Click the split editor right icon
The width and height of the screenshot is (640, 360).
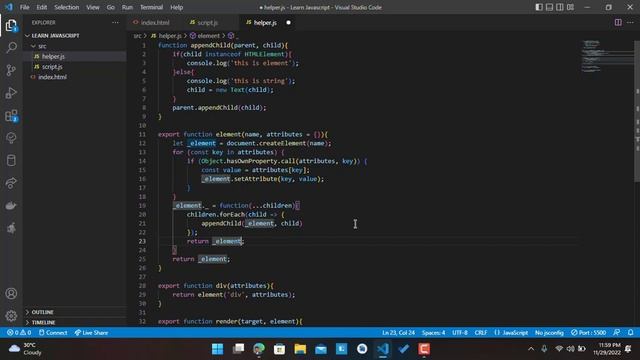pos(618,22)
